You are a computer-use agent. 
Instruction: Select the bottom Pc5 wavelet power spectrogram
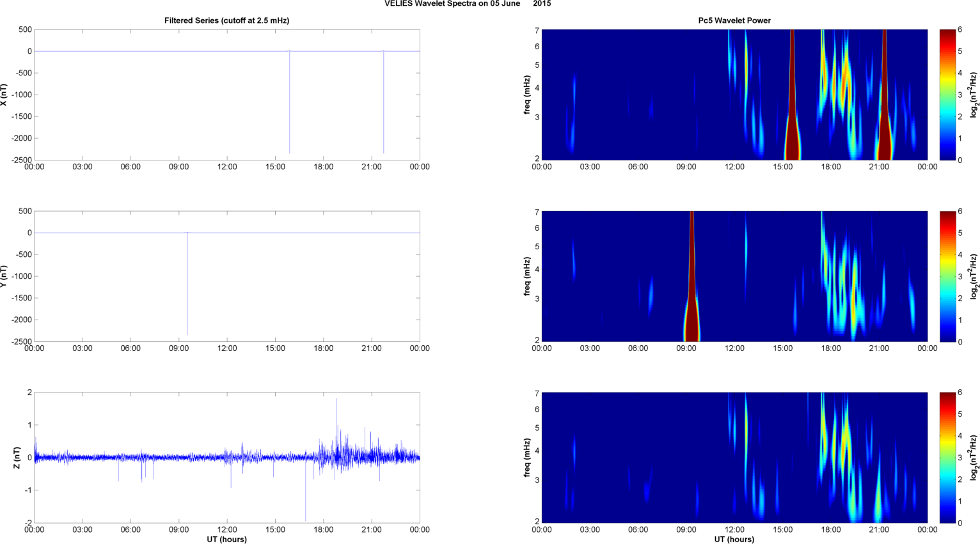[734, 458]
